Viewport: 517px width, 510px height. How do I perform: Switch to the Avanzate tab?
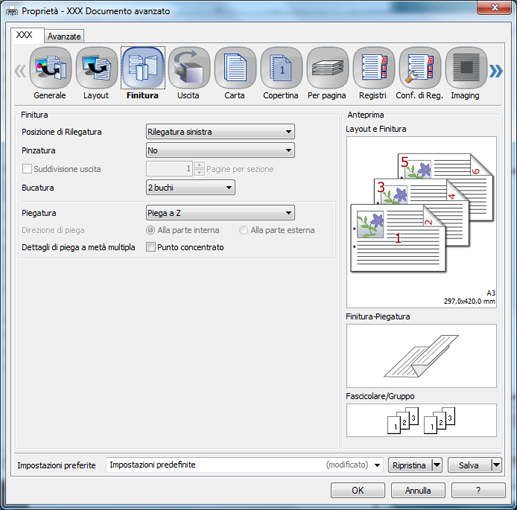click(64, 36)
